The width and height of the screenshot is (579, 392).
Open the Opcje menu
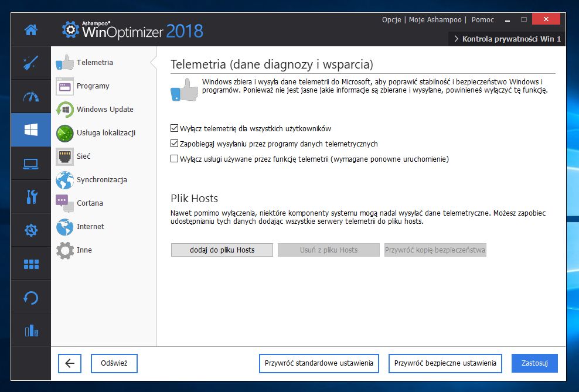(x=391, y=19)
